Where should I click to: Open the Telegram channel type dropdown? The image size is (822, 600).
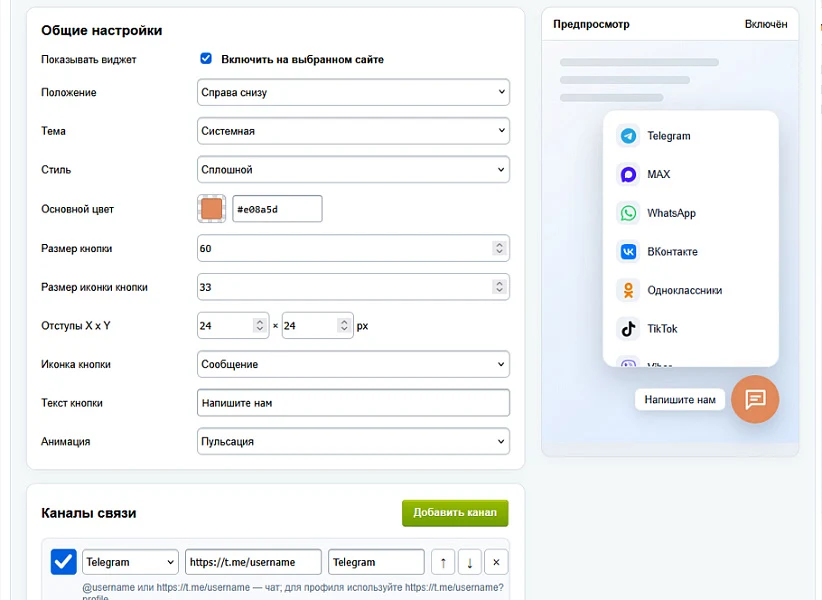point(130,562)
